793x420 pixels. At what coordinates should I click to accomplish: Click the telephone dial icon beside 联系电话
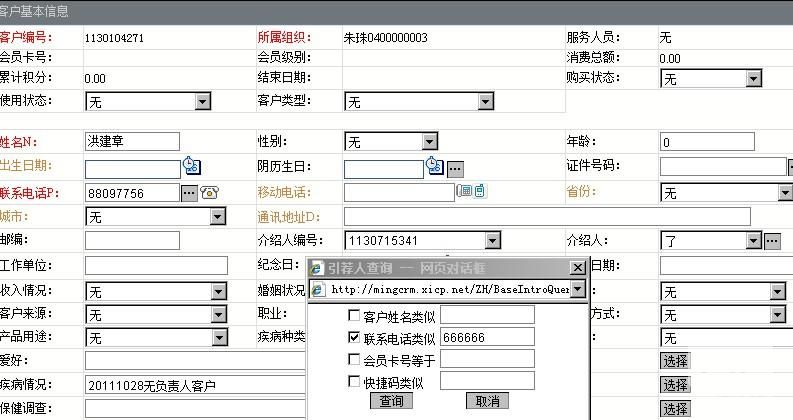point(210,193)
